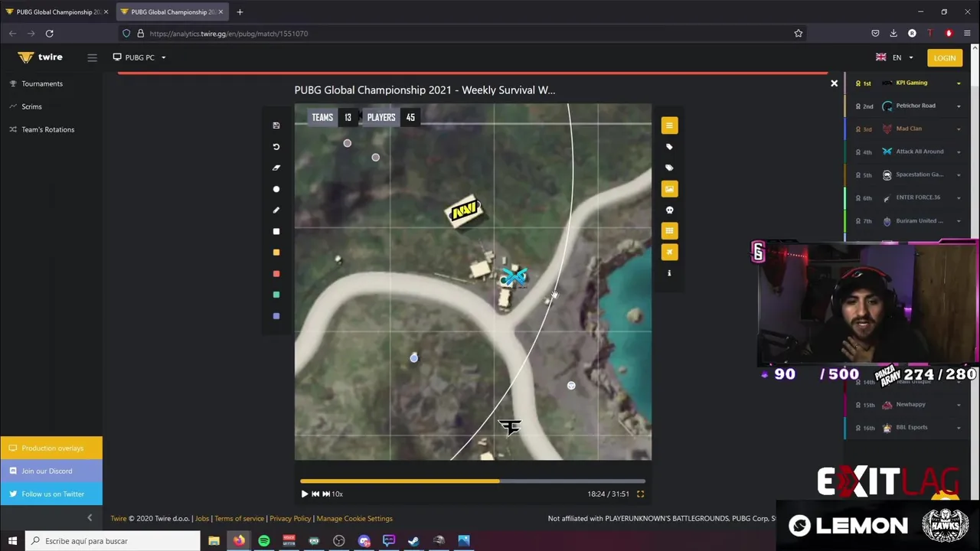Open the Terms of service link

(239, 519)
